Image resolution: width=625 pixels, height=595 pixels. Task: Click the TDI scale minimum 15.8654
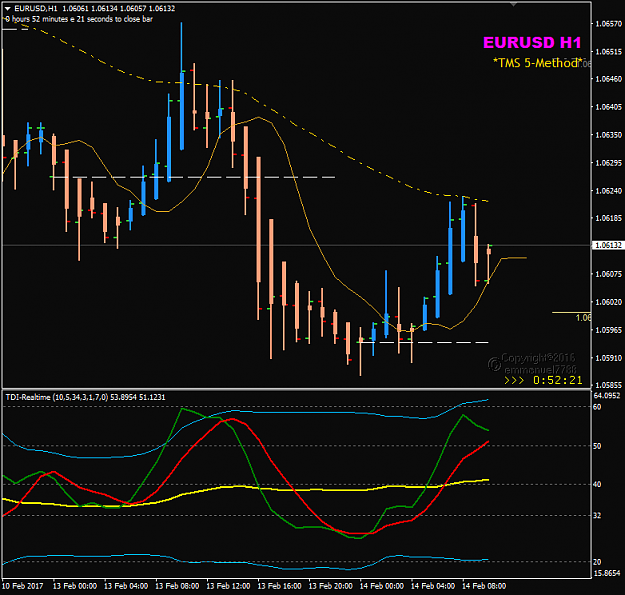[x=607, y=573]
